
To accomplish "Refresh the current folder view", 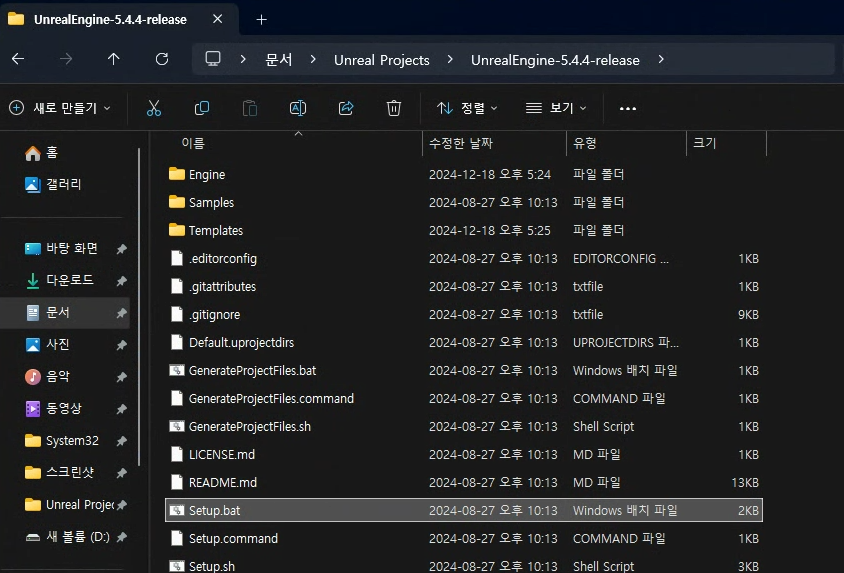I will coord(161,59).
